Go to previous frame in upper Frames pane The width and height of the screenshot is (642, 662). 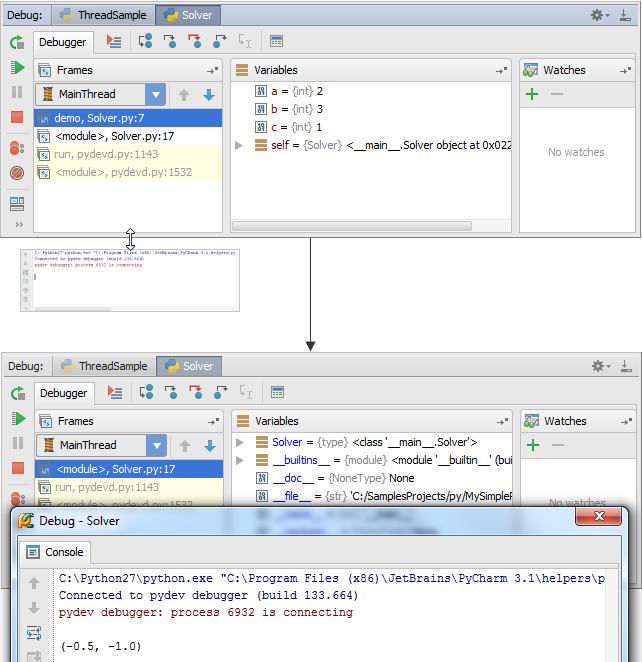pyautogui.click(x=184, y=95)
